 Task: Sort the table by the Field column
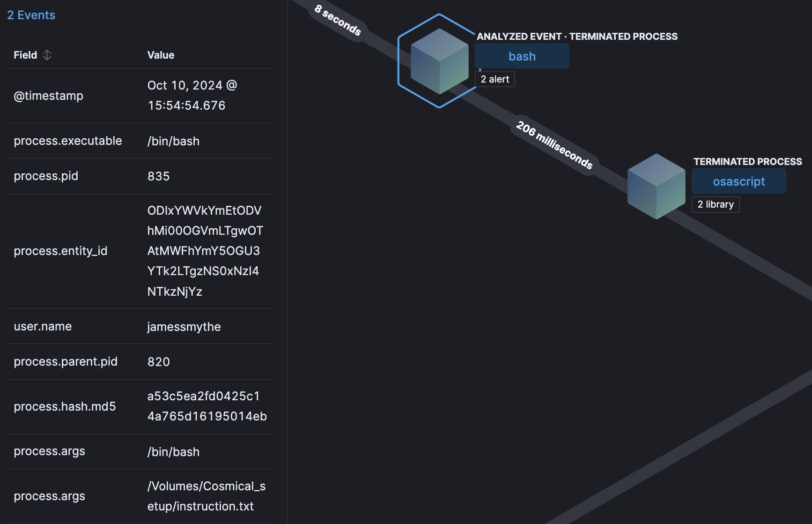tap(47, 55)
